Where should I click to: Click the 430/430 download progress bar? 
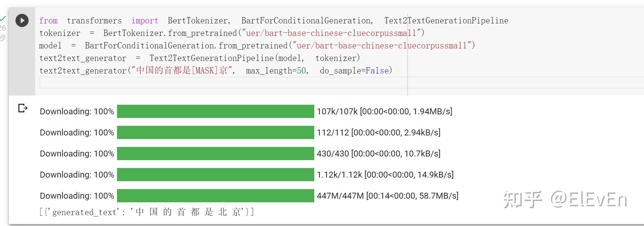point(215,154)
